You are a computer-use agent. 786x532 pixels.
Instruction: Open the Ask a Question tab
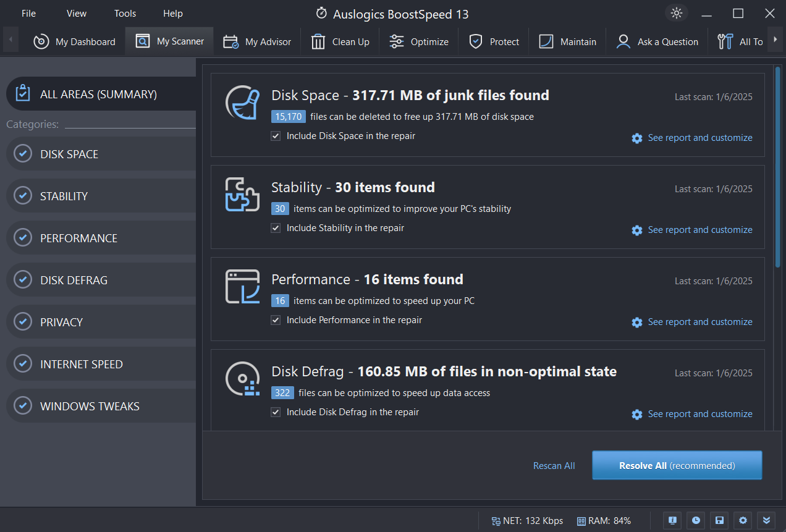pos(657,41)
